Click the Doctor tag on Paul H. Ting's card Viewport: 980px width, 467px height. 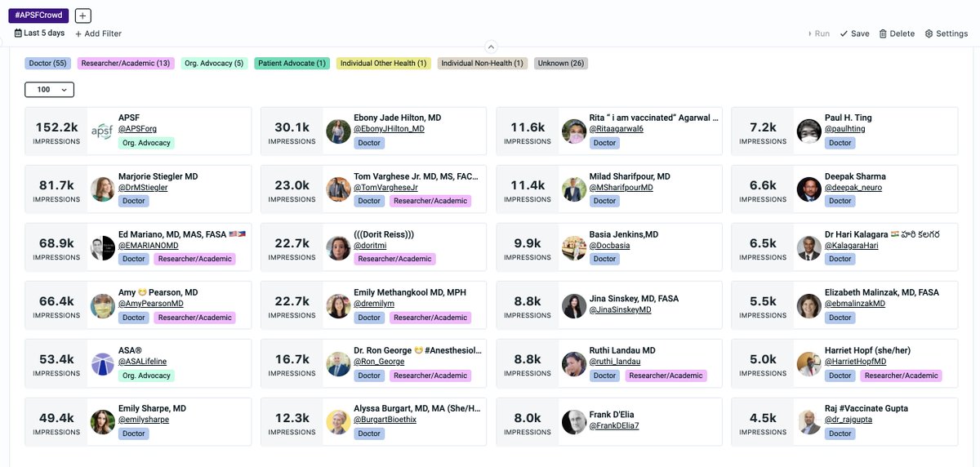click(840, 143)
